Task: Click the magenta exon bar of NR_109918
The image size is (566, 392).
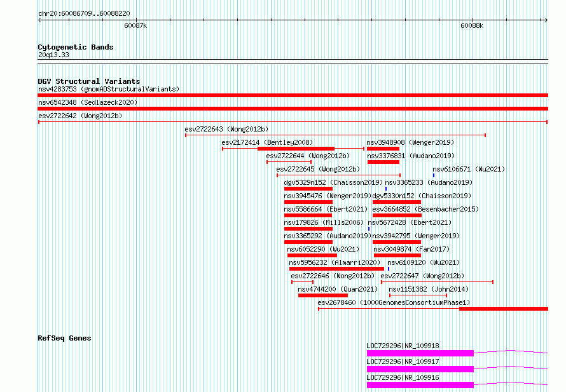Action: click(x=420, y=353)
